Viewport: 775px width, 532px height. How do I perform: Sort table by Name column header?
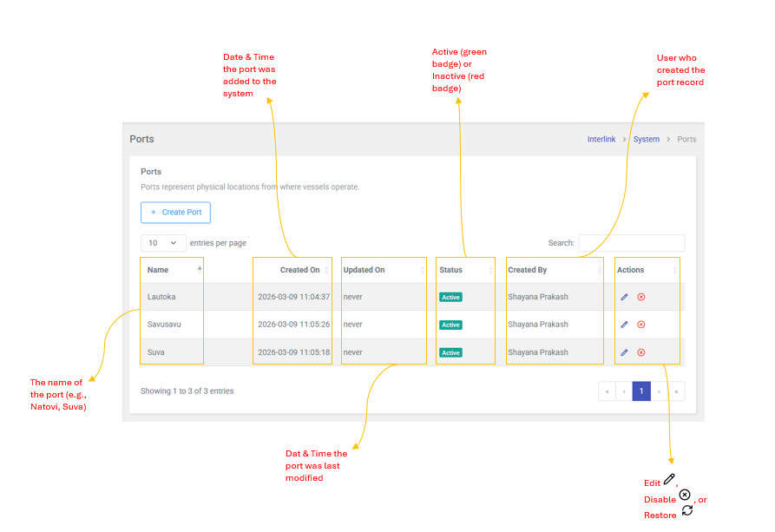click(x=172, y=270)
